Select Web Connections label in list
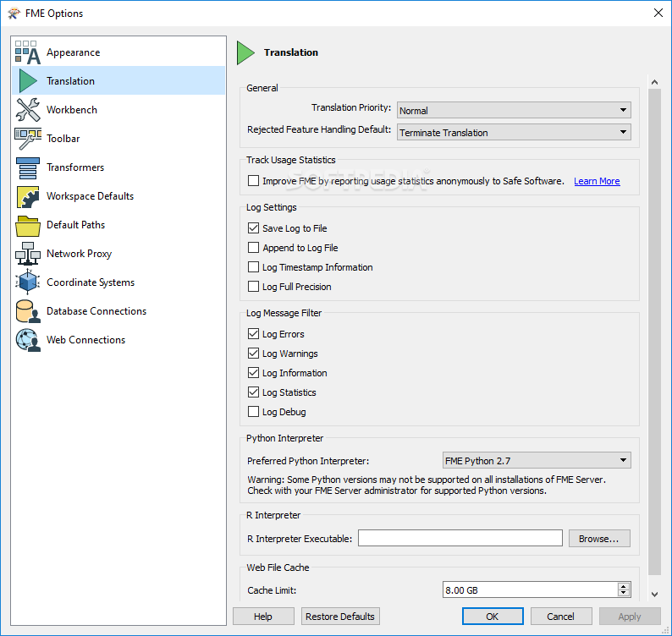672x636 pixels. tap(85, 340)
